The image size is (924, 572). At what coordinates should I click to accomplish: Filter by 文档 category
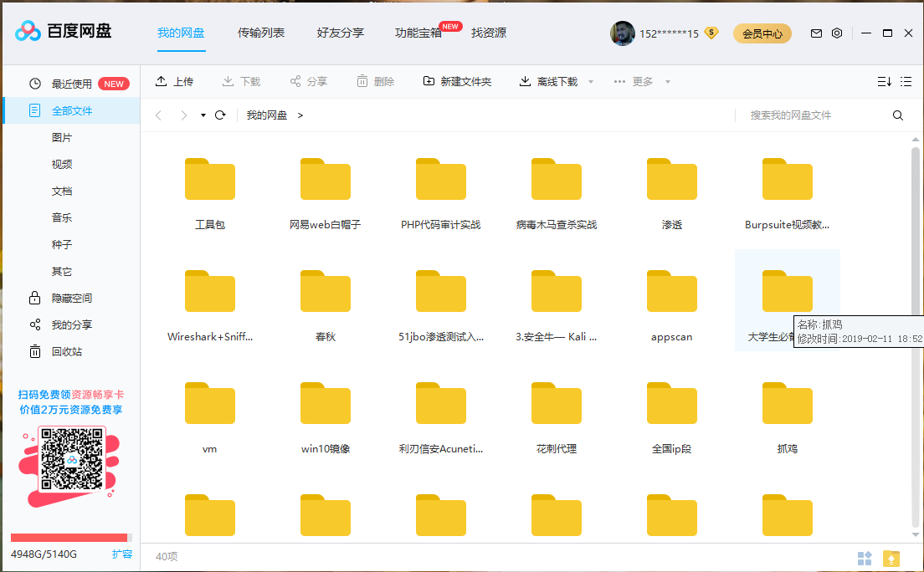62,191
